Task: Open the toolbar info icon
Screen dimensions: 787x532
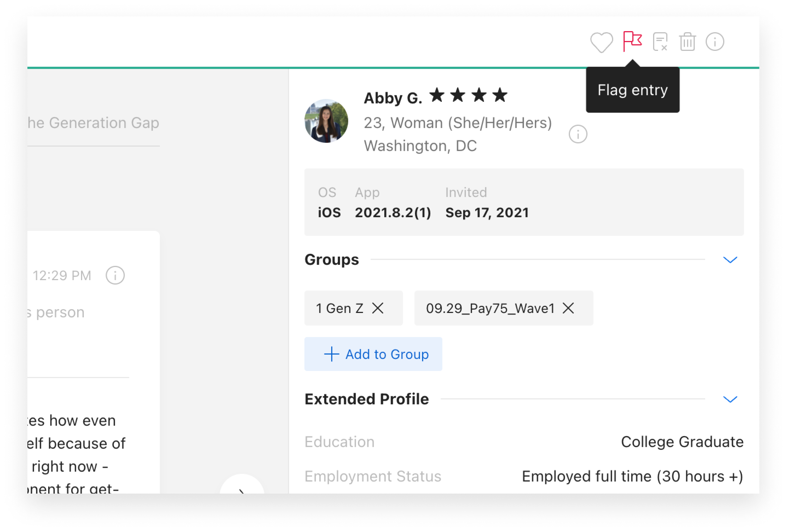Action: pos(714,42)
